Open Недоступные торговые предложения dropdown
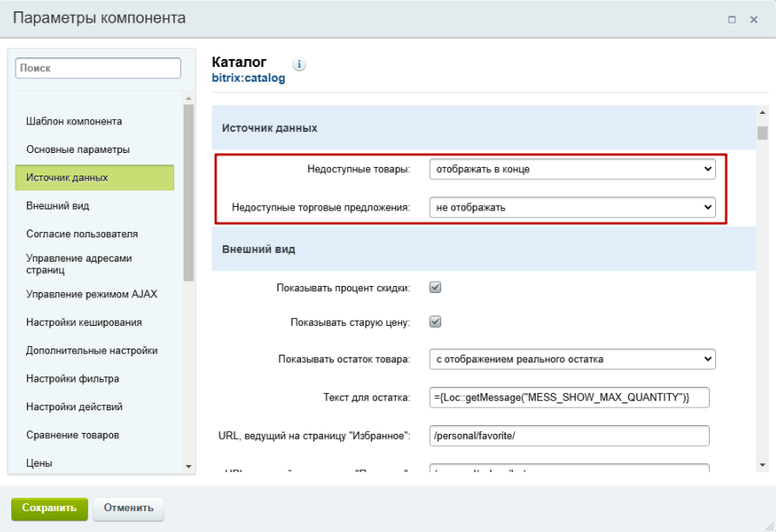Screen dimensions: 776x532 pos(572,208)
